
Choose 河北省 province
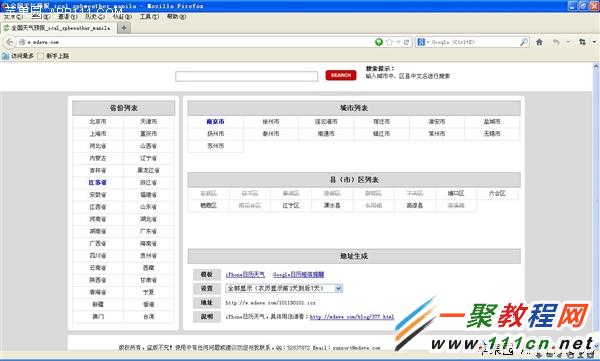[x=98, y=146]
